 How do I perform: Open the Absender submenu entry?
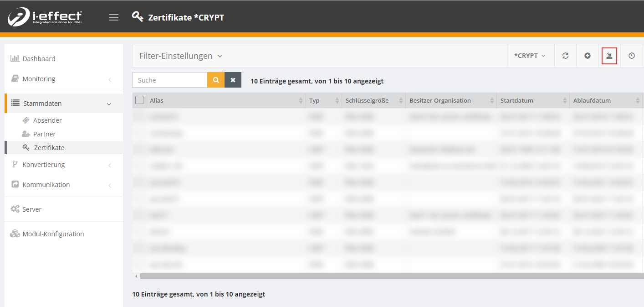(47, 120)
